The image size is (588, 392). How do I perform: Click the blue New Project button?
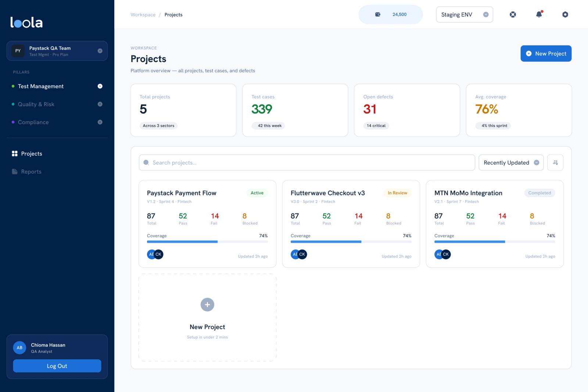(546, 54)
